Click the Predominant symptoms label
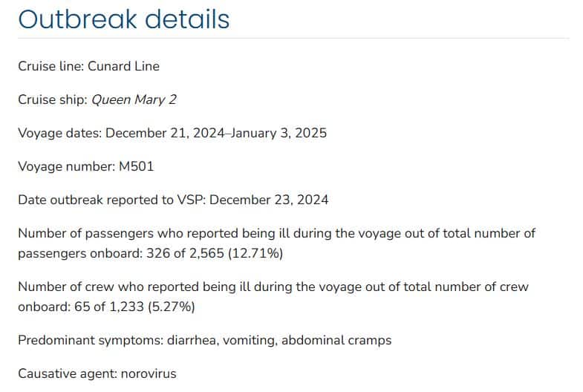The width and height of the screenshot is (583, 392). click(91, 340)
